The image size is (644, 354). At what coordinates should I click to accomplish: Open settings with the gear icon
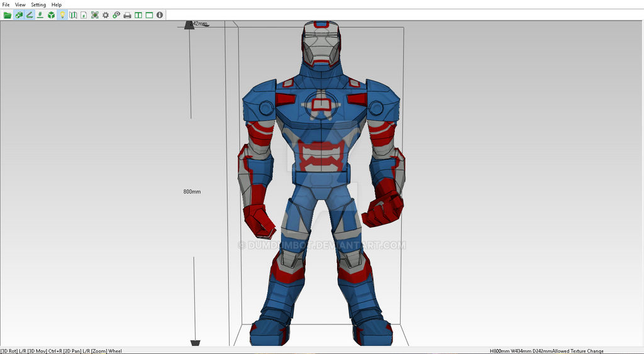[106, 15]
